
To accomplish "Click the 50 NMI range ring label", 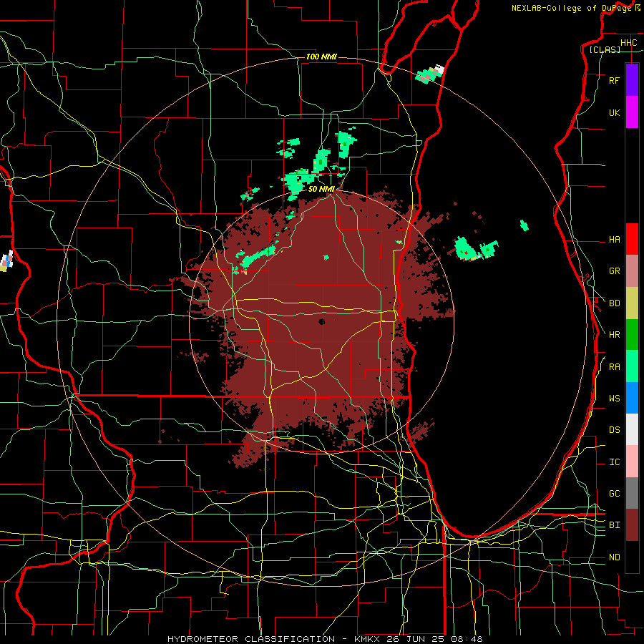I will [x=321, y=190].
